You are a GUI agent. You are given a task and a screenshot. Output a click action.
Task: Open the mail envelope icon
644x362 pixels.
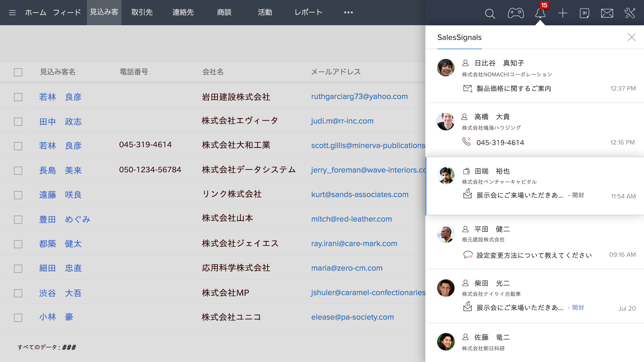pyautogui.click(x=607, y=13)
